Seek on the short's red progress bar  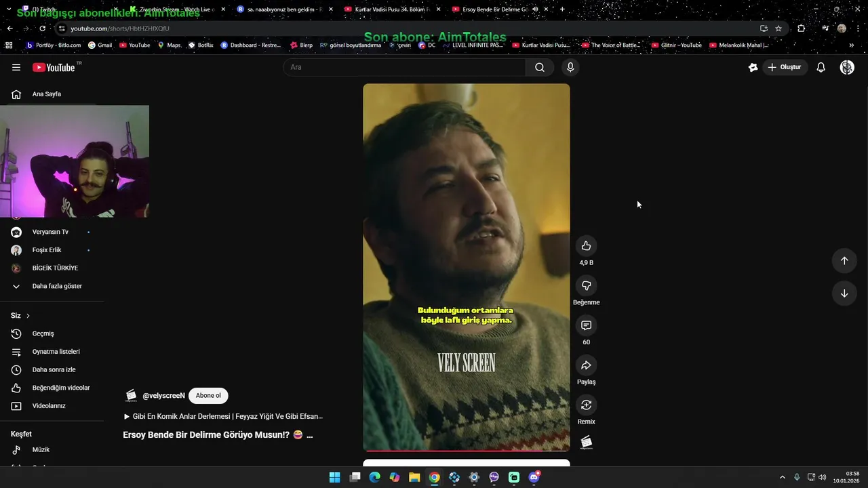click(467, 450)
